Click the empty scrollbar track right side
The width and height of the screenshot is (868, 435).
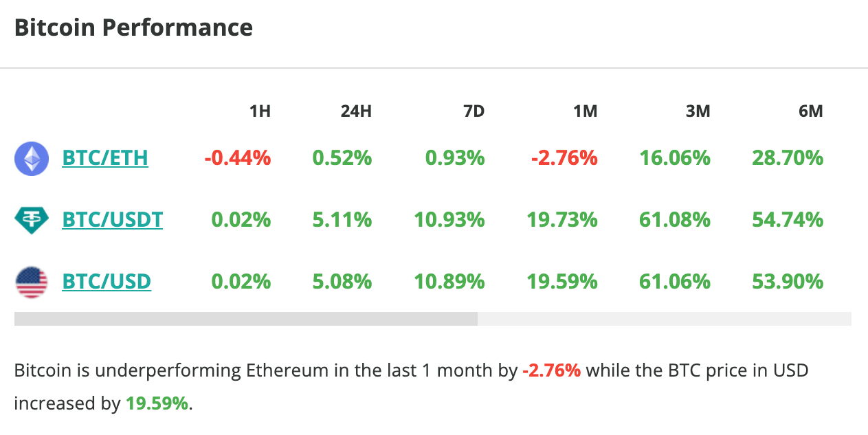point(664,319)
